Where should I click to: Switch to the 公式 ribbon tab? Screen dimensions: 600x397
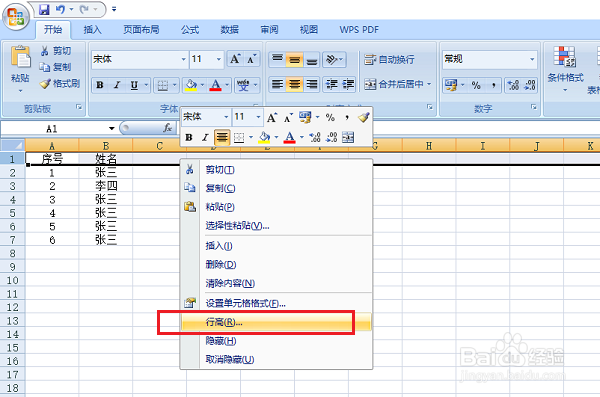pyautogui.click(x=190, y=30)
